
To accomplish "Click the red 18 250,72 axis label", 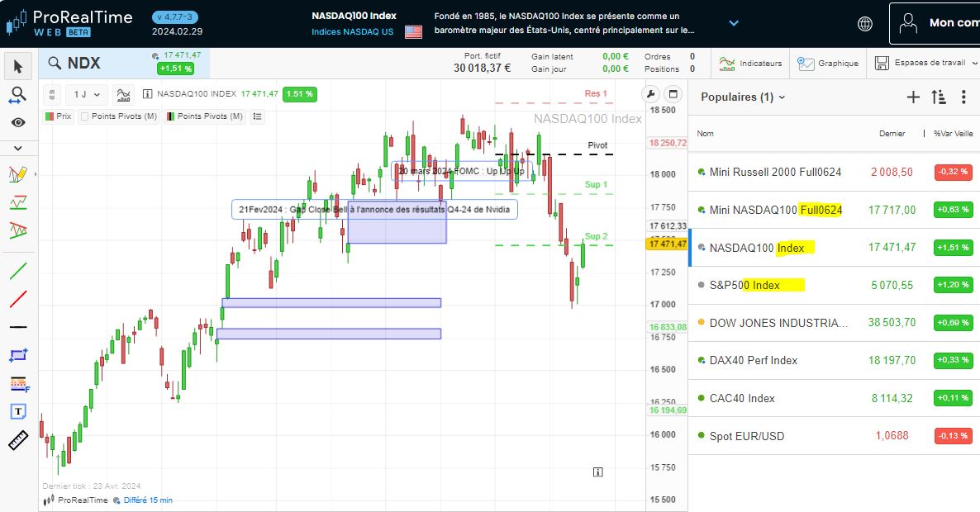I will (668, 143).
